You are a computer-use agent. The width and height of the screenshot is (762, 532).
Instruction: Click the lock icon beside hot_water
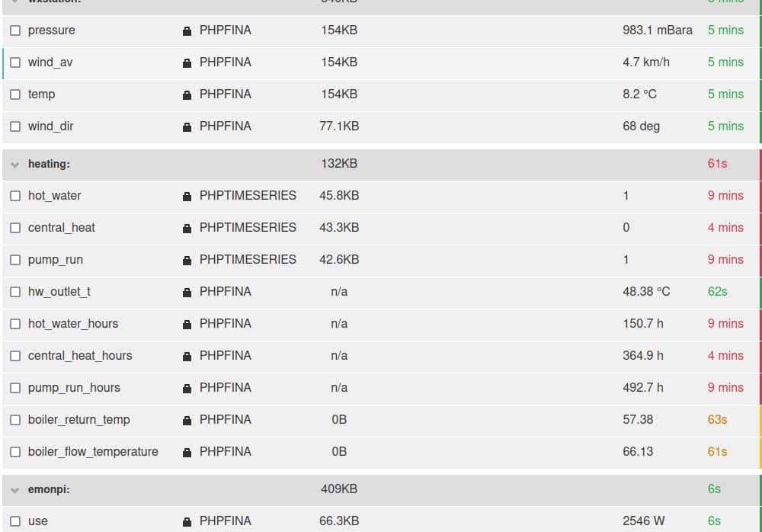point(187,197)
